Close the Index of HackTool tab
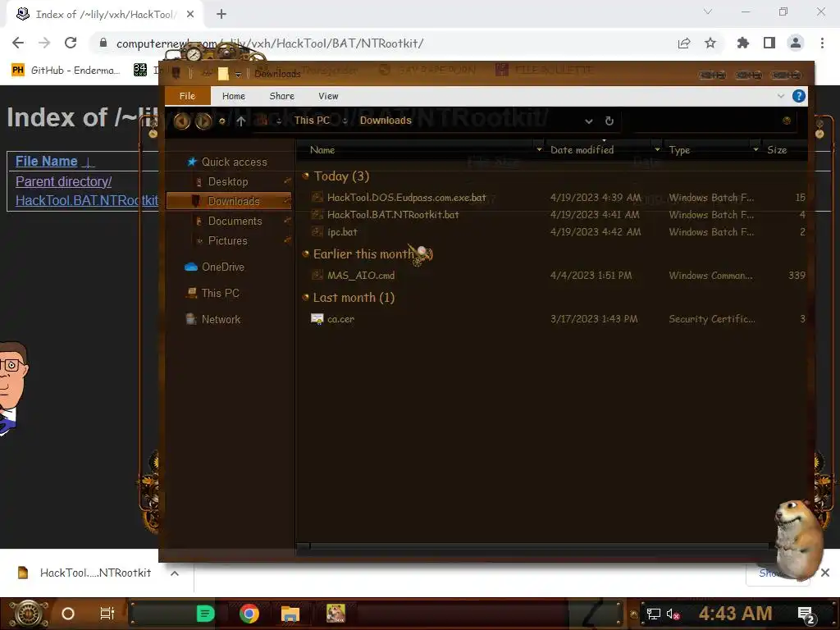The height and width of the screenshot is (630, 840). tap(190, 15)
